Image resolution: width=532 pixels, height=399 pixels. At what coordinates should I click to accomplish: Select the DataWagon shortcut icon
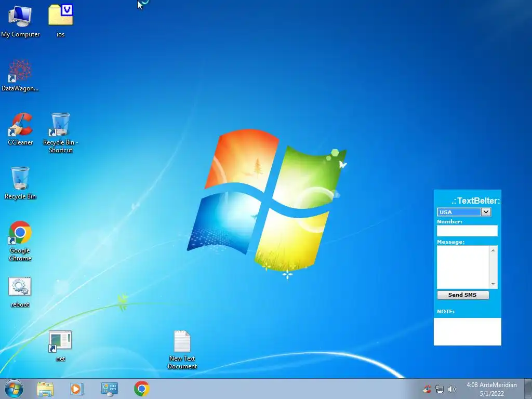[20, 75]
